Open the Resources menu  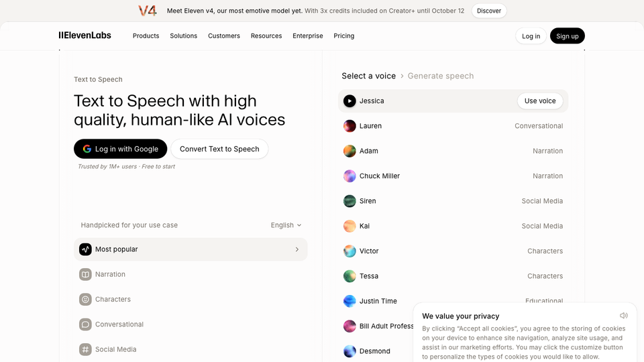pyautogui.click(x=266, y=36)
